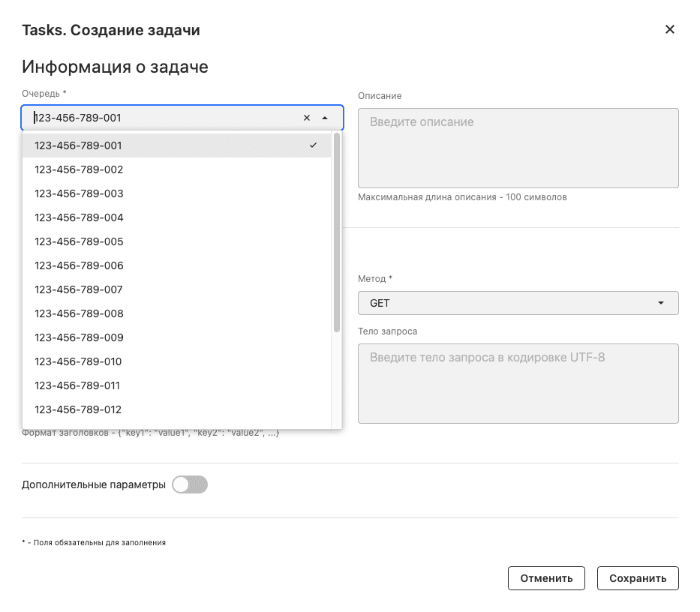Pick 123-456-789-007 in queue list
700x612 pixels.
click(79, 289)
